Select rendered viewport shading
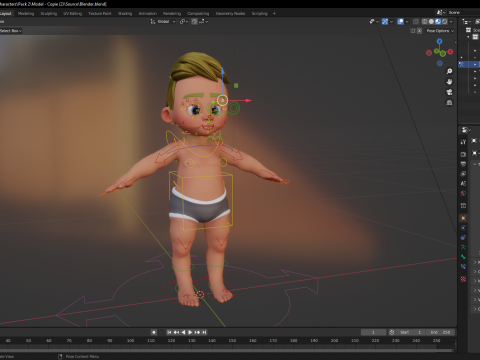The width and height of the screenshot is (480, 360). (445, 22)
